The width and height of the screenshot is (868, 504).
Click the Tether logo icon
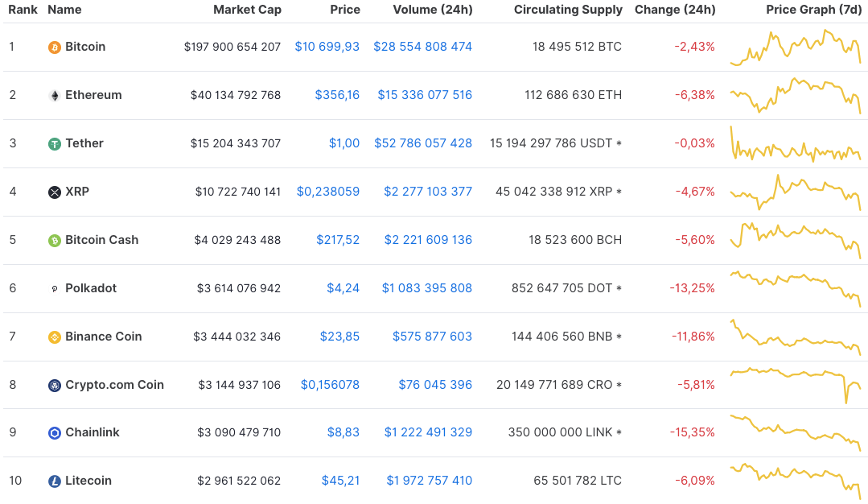coord(53,143)
